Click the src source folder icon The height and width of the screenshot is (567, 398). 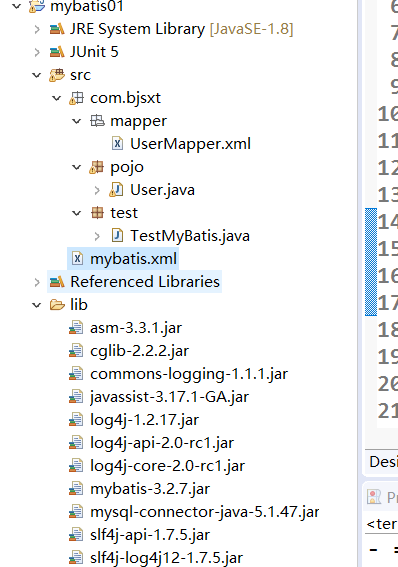(57, 75)
